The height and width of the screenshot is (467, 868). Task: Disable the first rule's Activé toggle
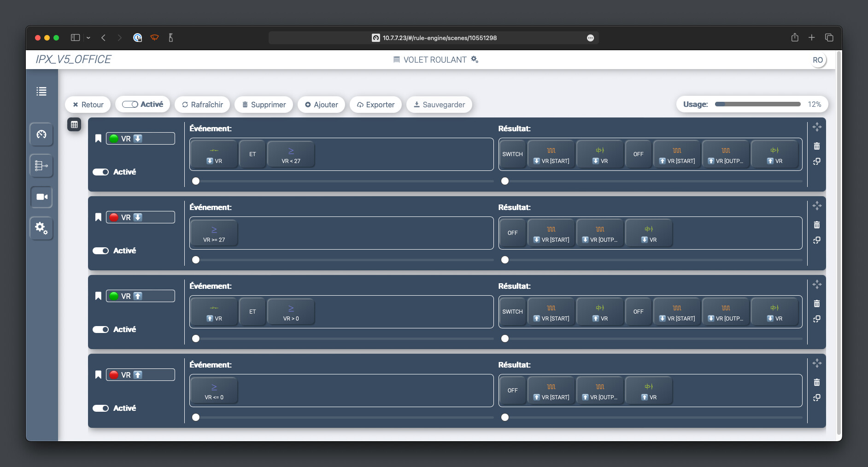tap(101, 172)
